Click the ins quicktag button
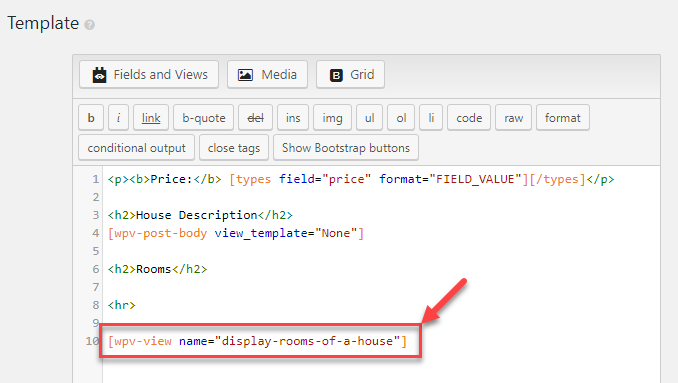678x383 pixels. pyautogui.click(x=293, y=118)
